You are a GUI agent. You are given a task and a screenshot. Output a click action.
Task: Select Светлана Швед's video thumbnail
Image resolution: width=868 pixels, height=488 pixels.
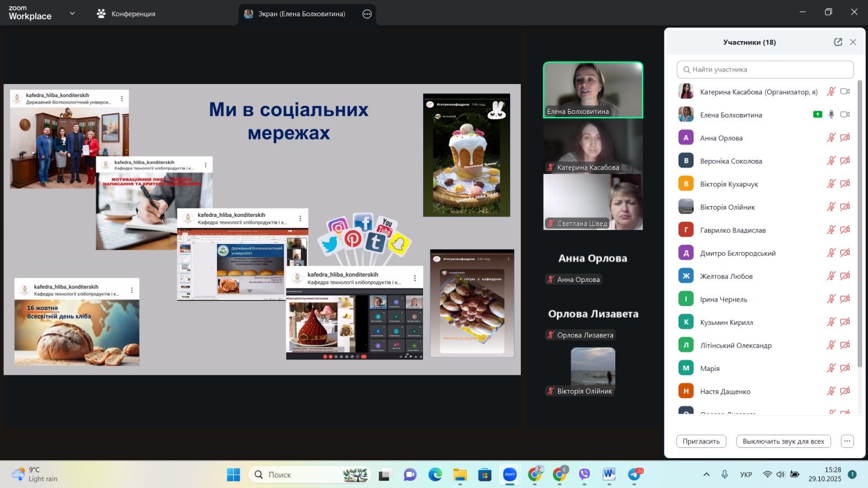click(593, 202)
